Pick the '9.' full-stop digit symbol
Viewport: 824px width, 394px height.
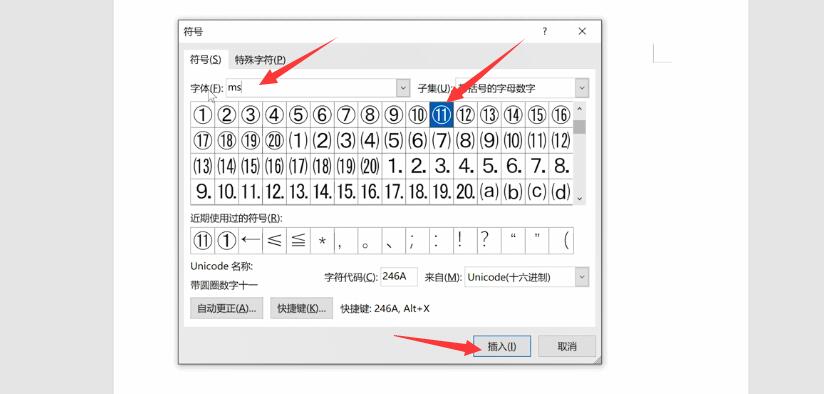click(x=203, y=192)
